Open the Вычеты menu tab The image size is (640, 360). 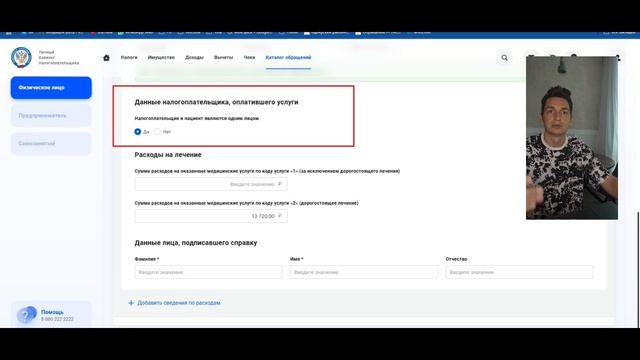(223, 58)
